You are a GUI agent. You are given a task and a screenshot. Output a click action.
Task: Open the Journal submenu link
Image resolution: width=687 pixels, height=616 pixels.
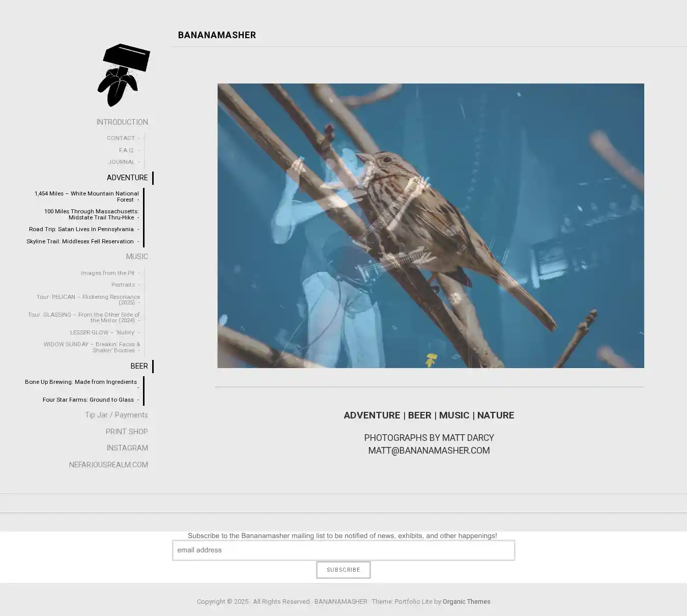pyautogui.click(x=121, y=162)
